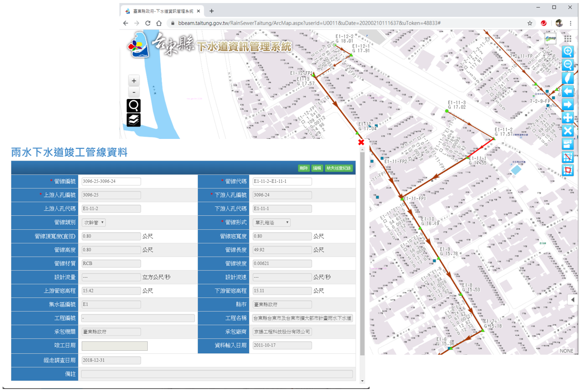
Task: Click the green 編輯 button
Action: coord(317,168)
